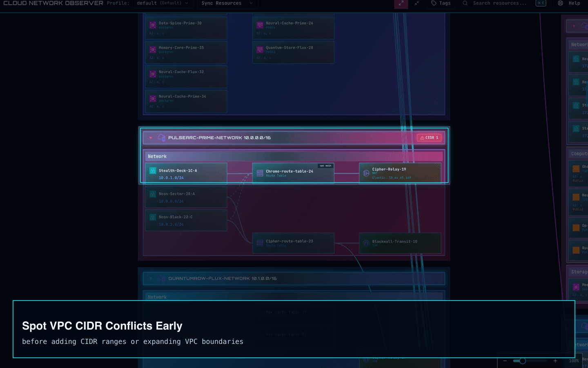Click the Data-Spine-Prime-30 database icon
The width and height of the screenshot is (588, 368).
tap(153, 25)
